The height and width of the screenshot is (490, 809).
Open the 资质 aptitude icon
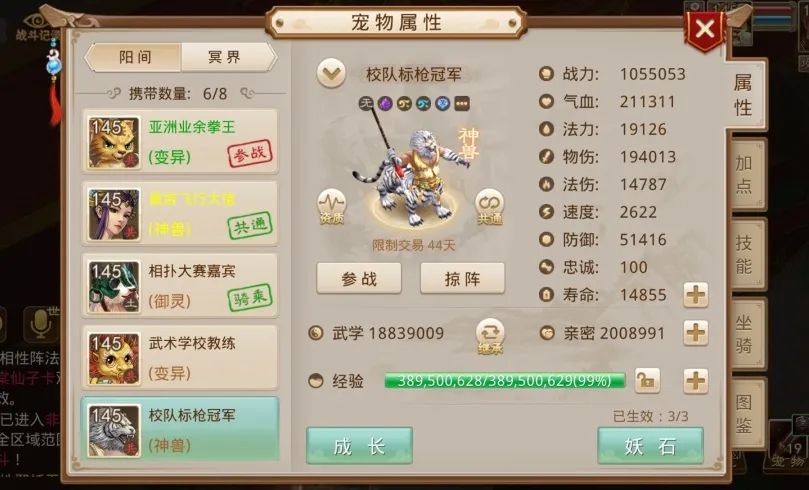click(331, 206)
